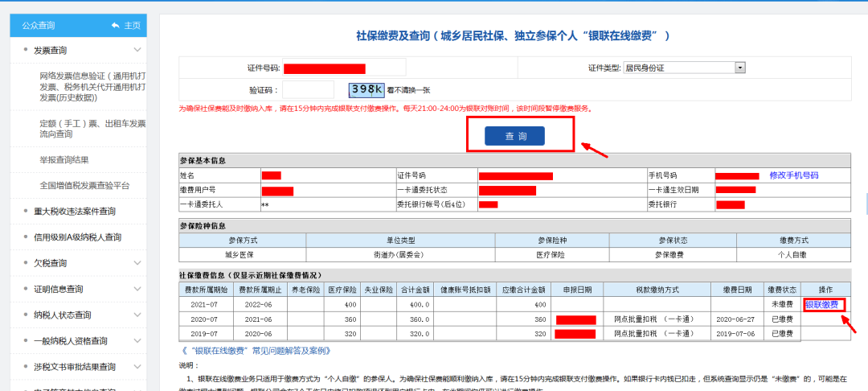Open 银联在线缴费常见问题解答及案例 link
This screenshot has height=391, width=868.
256,351
